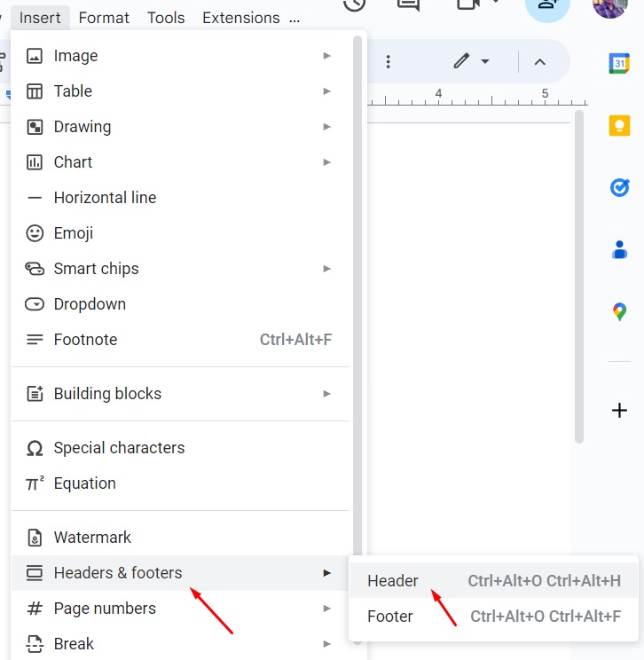Screen dimensions: 644x660
Task: Open Google Calendar in side panel
Action: pos(619,64)
